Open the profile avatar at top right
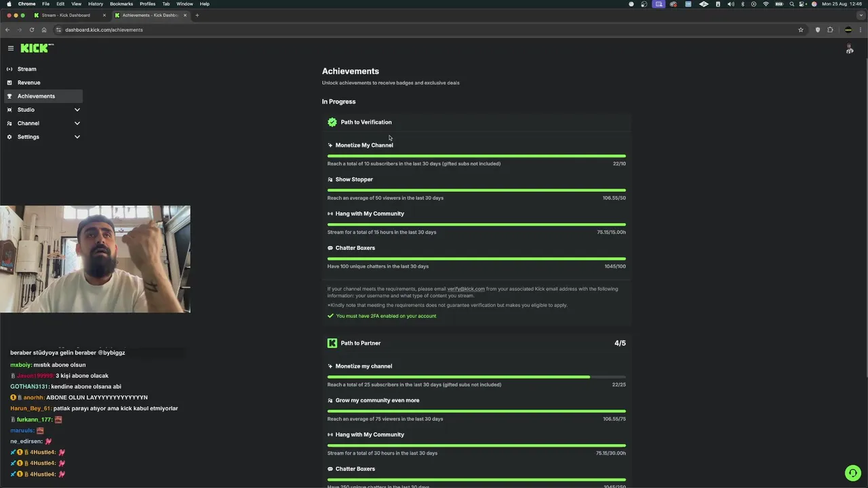The image size is (868, 488). (849, 49)
